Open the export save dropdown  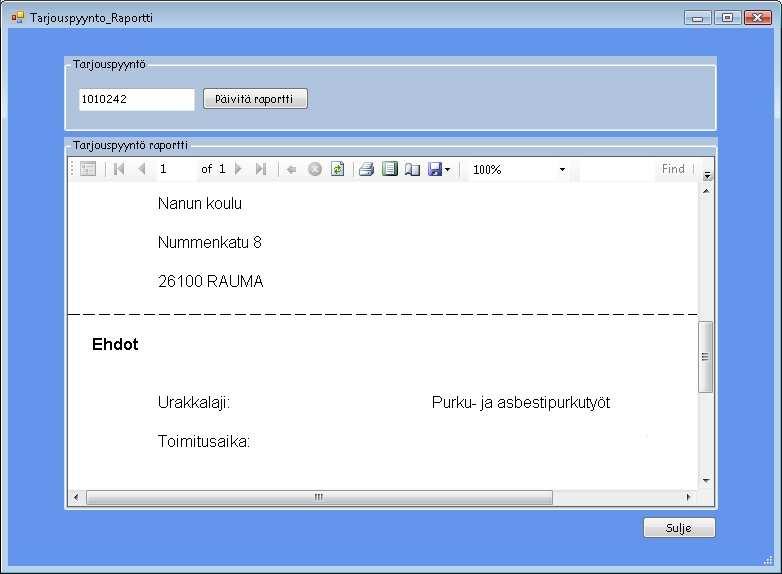[x=439, y=170]
